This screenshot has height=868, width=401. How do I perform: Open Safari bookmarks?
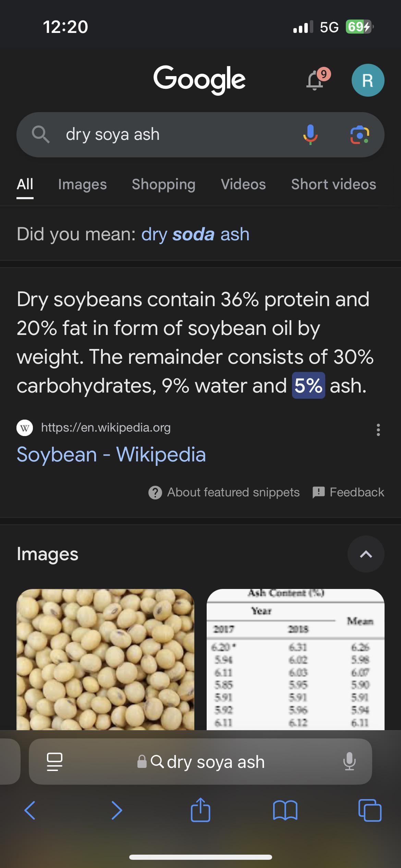[x=285, y=810]
